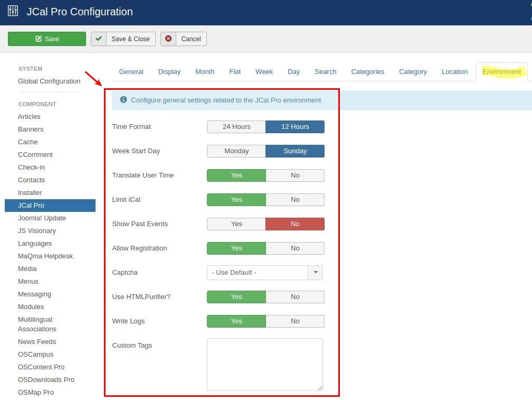Viewport: 532px width, 400px height.
Task: Select the Environment tab
Action: click(501, 72)
